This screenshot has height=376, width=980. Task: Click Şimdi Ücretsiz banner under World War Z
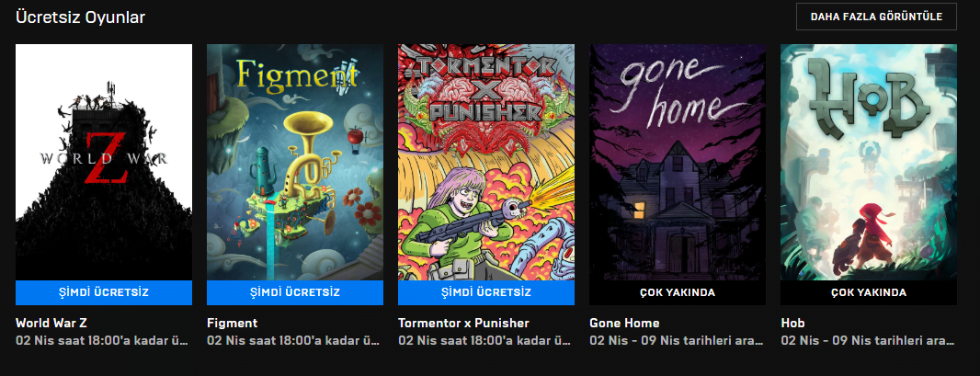pyautogui.click(x=104, y=292)
